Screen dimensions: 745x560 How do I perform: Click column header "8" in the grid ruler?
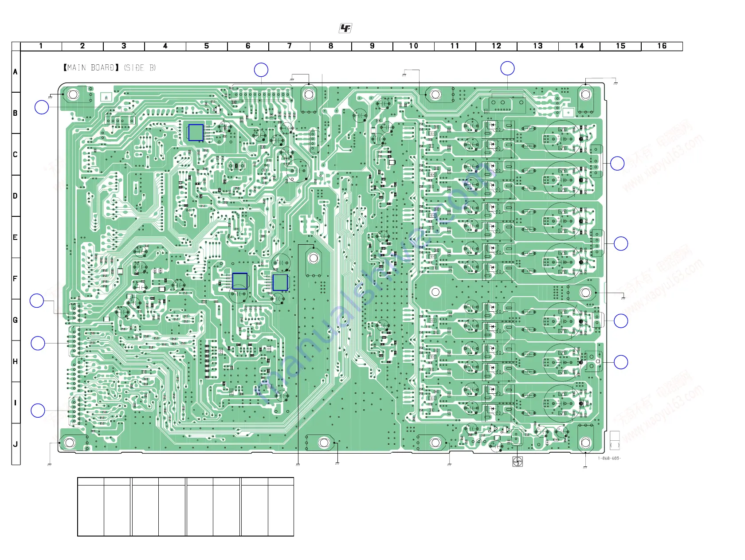[x=331, y=46]
